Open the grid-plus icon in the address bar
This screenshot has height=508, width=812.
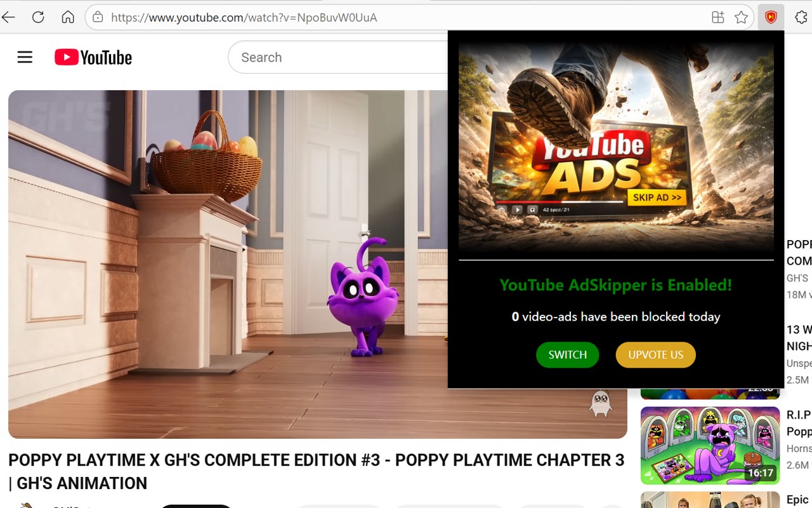click(717, 17)
